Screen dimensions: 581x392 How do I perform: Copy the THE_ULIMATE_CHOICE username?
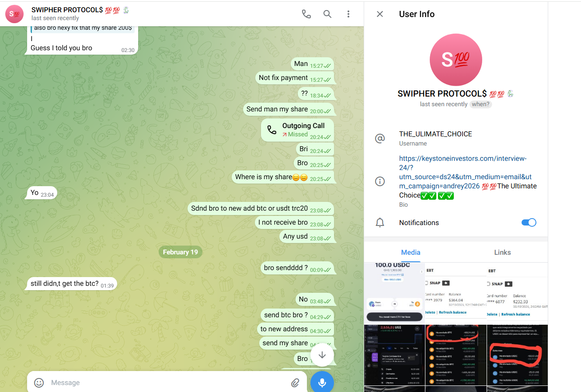[435, 134]
